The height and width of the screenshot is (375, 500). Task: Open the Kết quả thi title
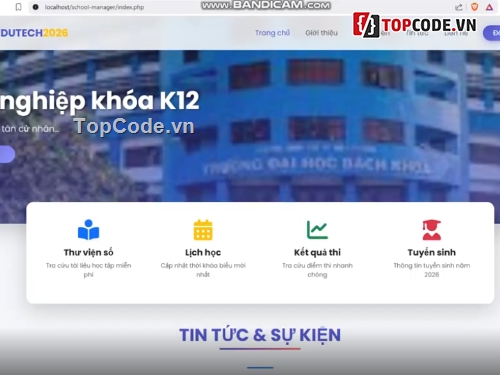pos(317,252)
